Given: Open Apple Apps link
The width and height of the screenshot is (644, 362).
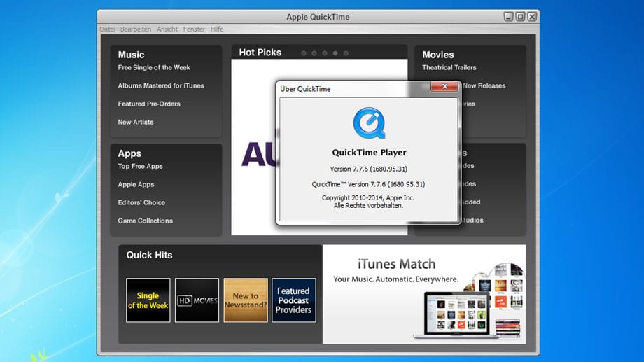Looking at the screenshot, I should (x=136, y=184).
